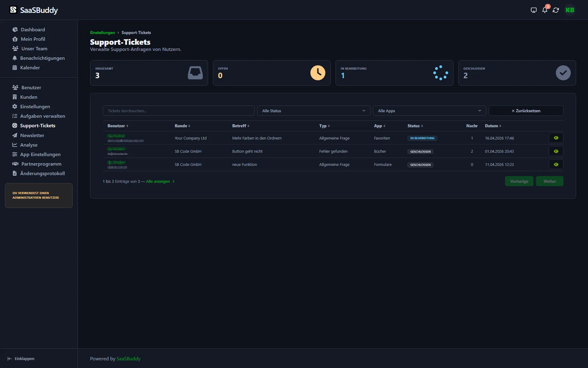
Task: Click the Geschlossen checkmark icon
Action: (x=563, y=73)
